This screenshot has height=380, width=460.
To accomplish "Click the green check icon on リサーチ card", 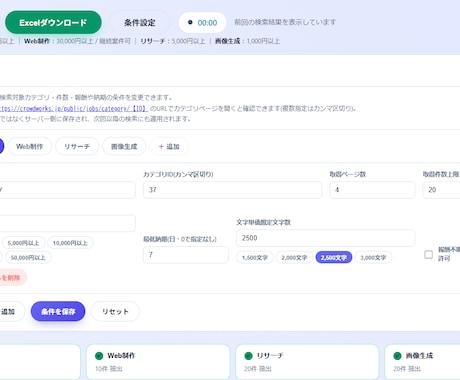I will coord(248,356).
